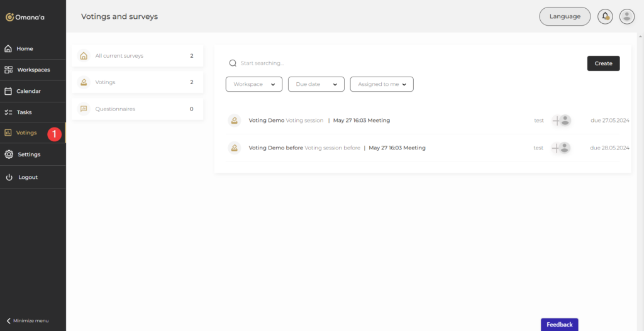Click assignee avatar on Voting Demo row
Screen dimensions: 644x331
[x=565, y=121]
